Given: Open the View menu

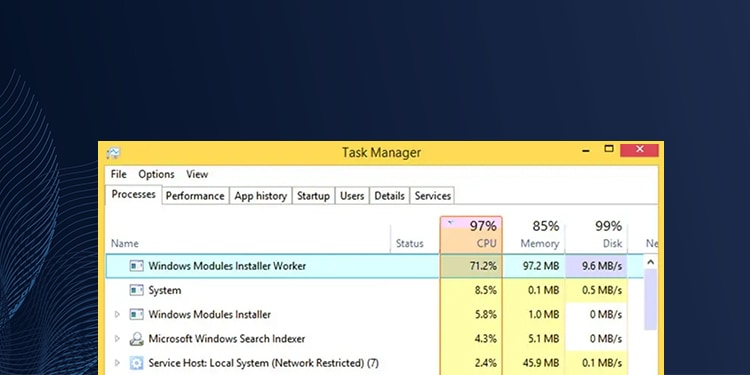Looking at the screenshot, I should (197, 174).
